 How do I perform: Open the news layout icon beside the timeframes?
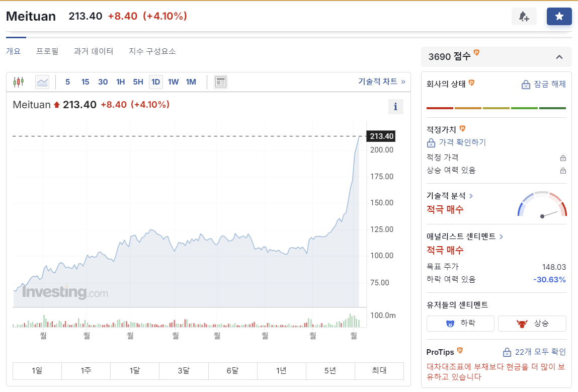pos(220,82)
